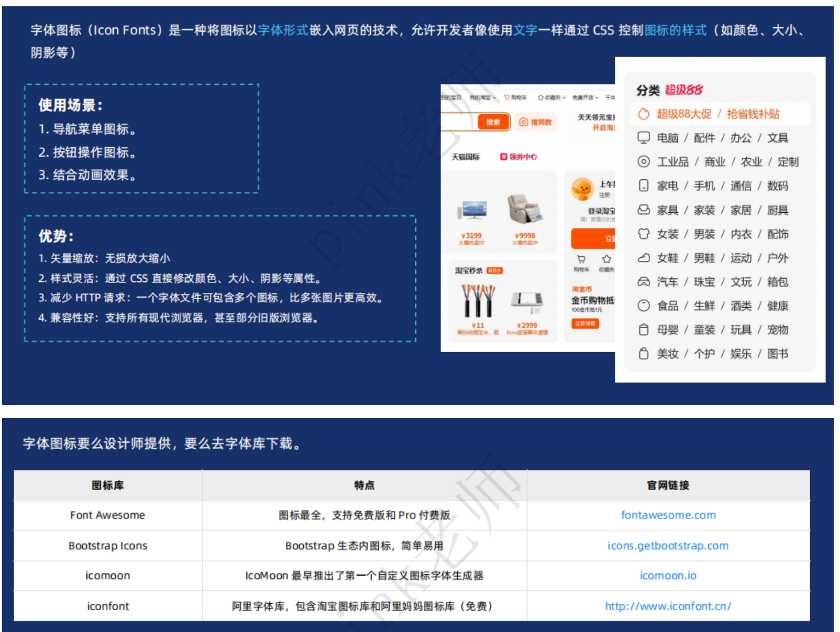The image size is (840, 632).
Task: Select the 男装 category
Action: pos(704,234)
